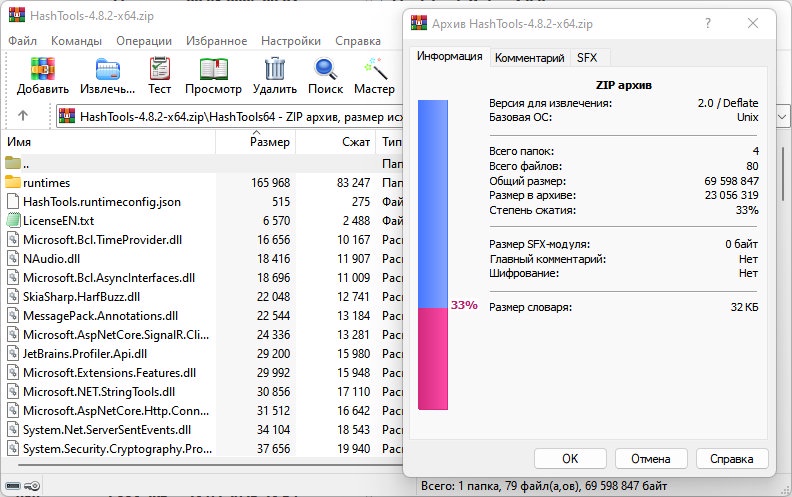Expand the address path dropdown arrow
Viewport: 792px width, 497px height.
click(782, 117)
